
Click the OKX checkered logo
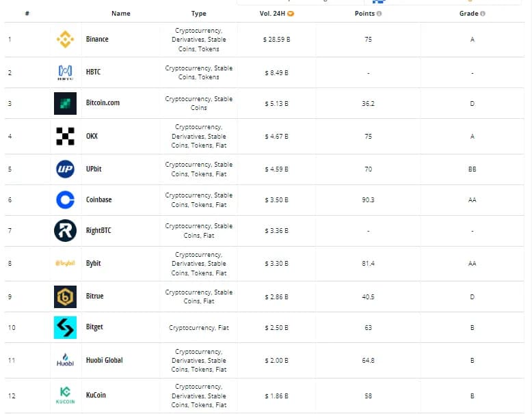coord(65,136)
